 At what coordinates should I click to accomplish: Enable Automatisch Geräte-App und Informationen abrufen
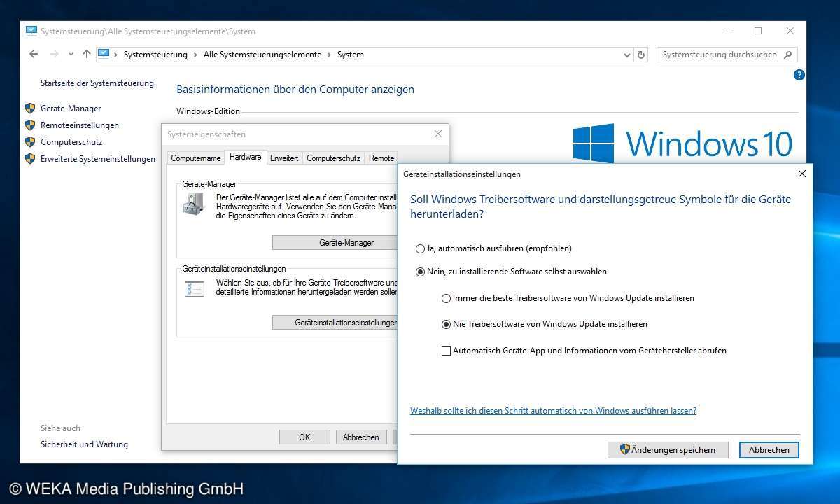coord(584,351)
